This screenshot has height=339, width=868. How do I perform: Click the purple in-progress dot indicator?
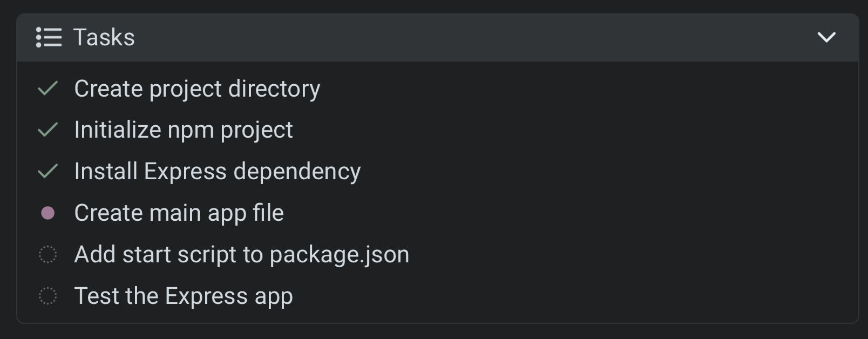pyautogui.click(x=48, y=213)
